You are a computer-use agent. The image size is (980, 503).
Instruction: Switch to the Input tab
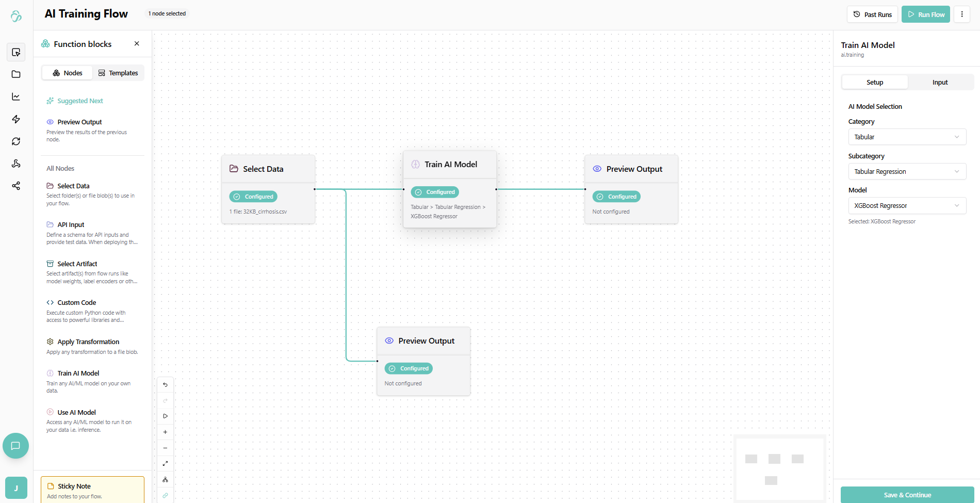tap(940, 83)
